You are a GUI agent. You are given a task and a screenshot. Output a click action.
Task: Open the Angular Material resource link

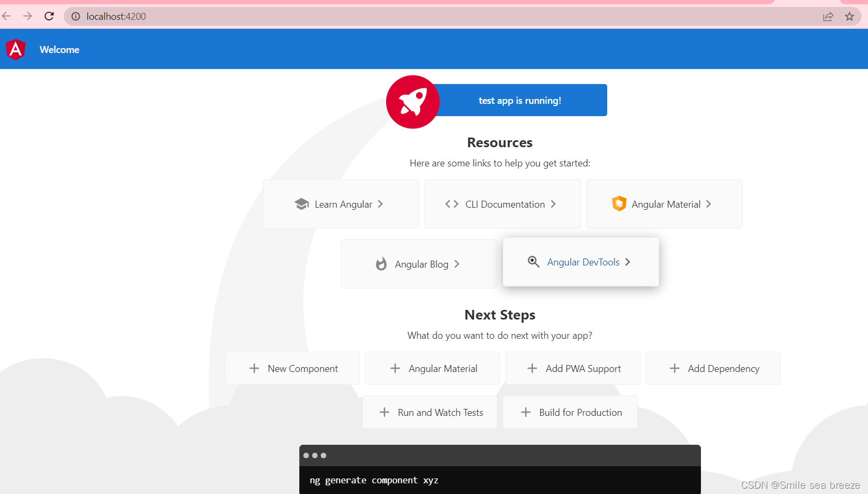[665, 204]
